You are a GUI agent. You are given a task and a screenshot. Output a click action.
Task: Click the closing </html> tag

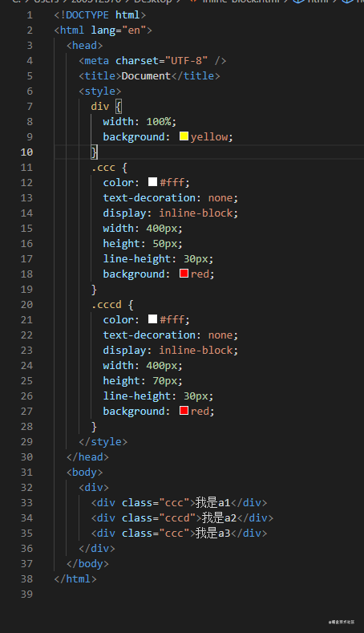[x=75, y=579]
